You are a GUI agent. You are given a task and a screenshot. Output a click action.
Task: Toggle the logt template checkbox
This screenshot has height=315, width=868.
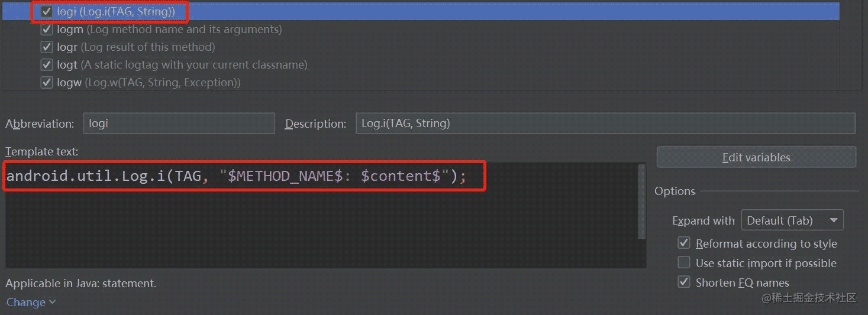click(x=47, y=64)
